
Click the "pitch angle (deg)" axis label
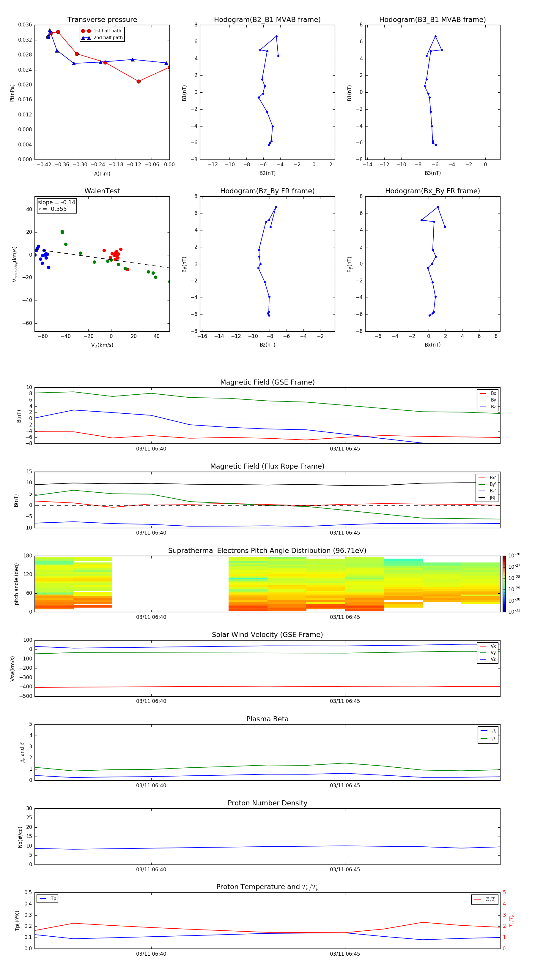16,584
